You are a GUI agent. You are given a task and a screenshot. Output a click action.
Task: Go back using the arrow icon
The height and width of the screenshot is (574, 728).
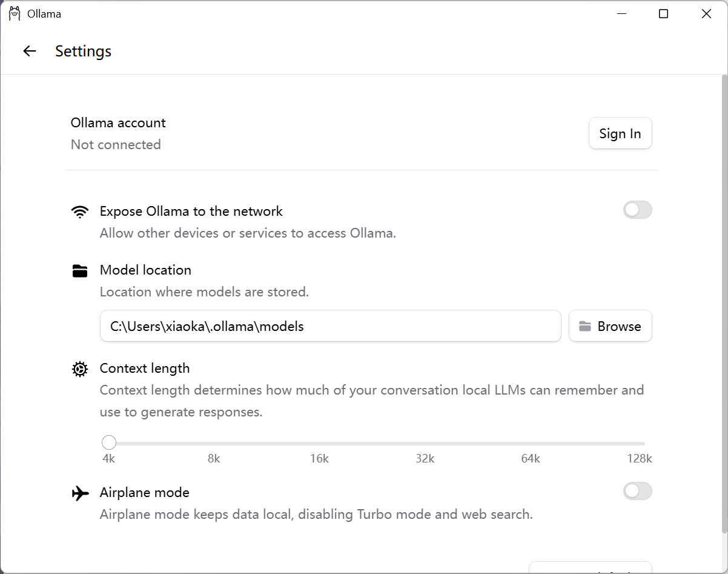(x=29, y=52)
